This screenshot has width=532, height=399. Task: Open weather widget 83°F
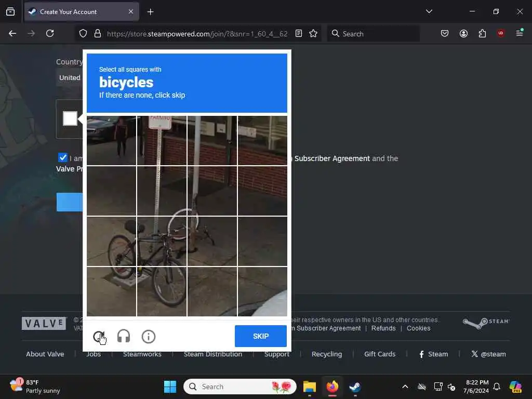[35, 387]
